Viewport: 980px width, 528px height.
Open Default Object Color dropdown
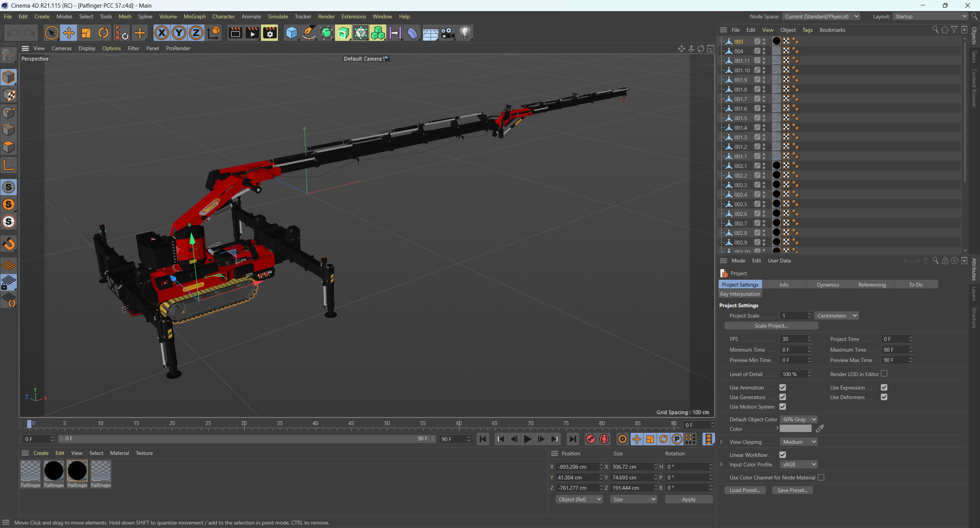799,419
